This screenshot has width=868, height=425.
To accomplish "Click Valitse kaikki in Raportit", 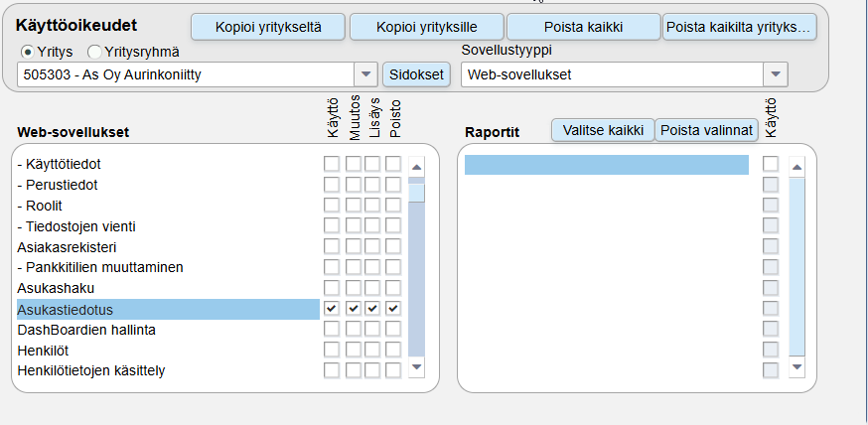I will pos(603,131).
